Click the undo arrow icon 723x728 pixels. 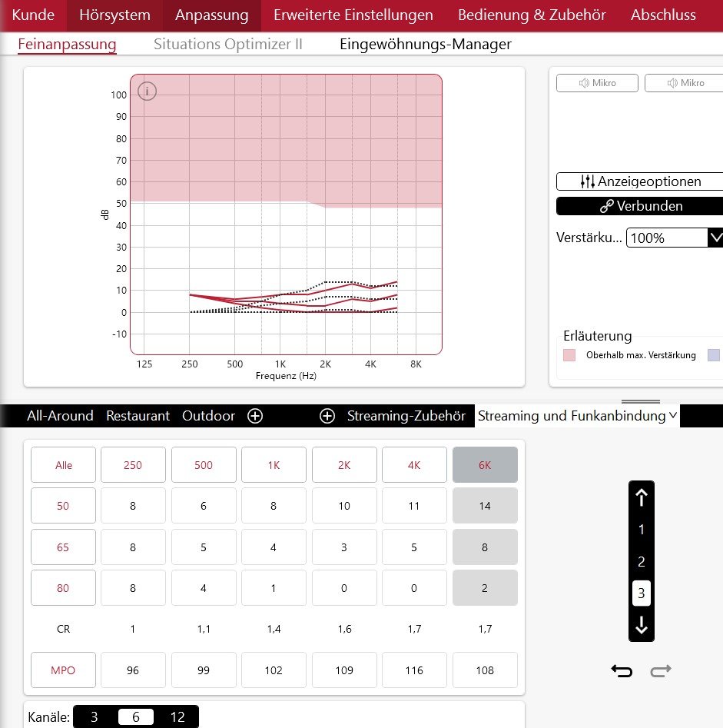click(622, 671)
